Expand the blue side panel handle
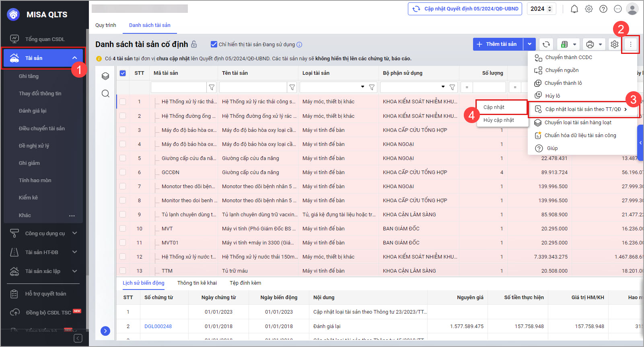The image size is (644, 347). 640,143
